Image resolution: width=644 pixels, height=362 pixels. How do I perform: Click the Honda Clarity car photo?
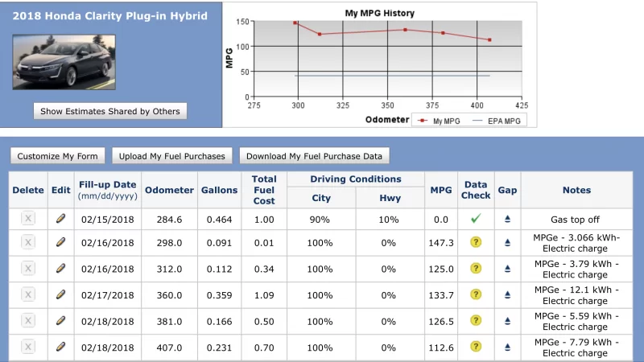pos(64,62)
